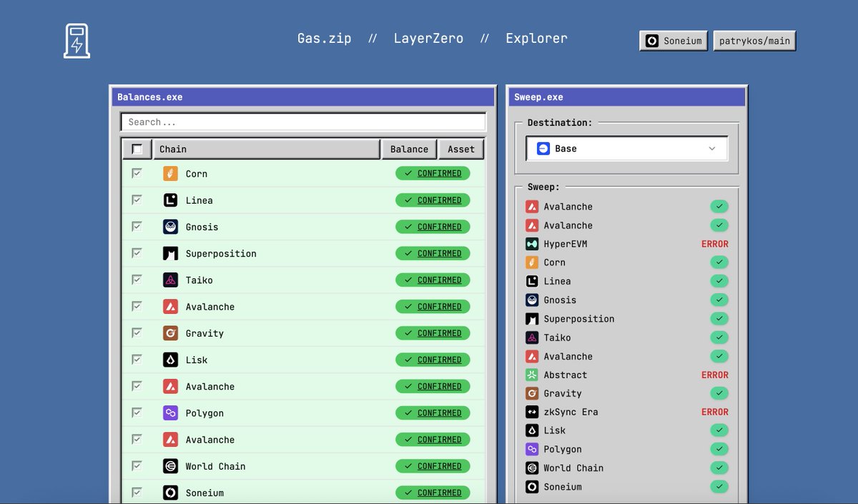Image resolution: width=858 pixels, height=504 pixels.
Task: Sort by the Chain column header
Action: [266, 149]
